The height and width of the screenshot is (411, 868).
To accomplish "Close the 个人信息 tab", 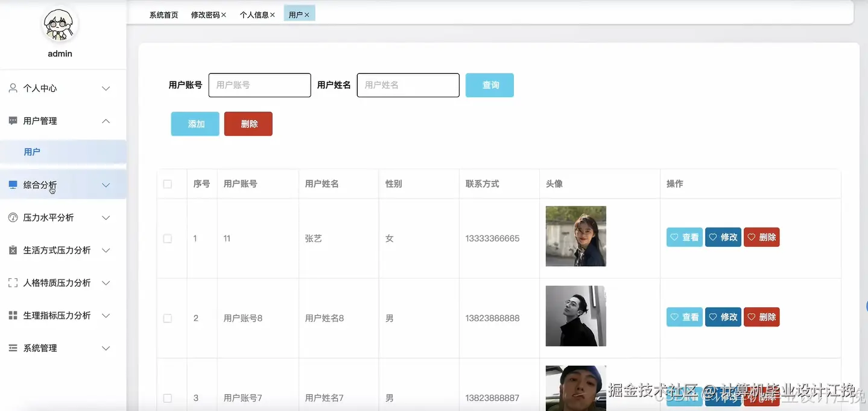I will tap(273, 15).
